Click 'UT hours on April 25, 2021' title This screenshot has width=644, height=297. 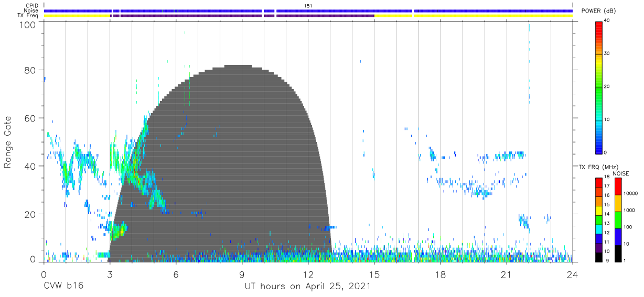pyautogui.click(x=308, y=287)
